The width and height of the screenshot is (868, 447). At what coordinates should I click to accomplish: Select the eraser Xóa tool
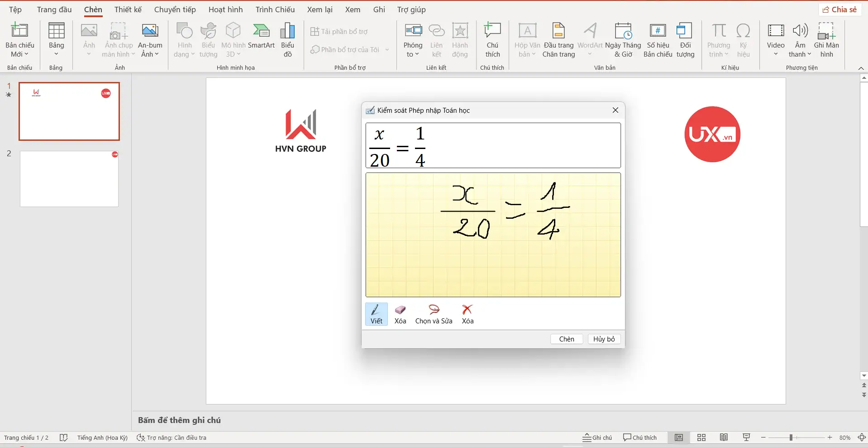[400, 314]
